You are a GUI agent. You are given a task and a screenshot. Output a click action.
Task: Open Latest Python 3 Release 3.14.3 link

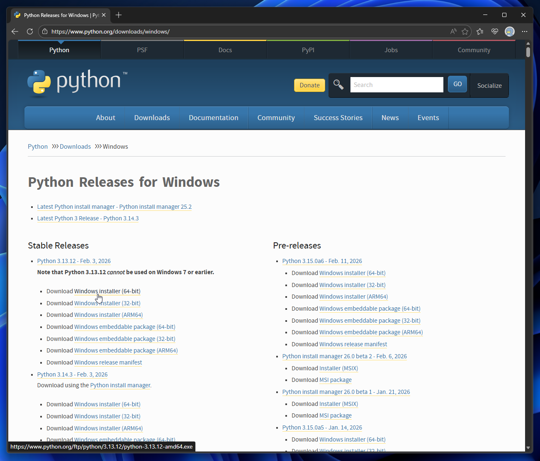coord(88,218)
